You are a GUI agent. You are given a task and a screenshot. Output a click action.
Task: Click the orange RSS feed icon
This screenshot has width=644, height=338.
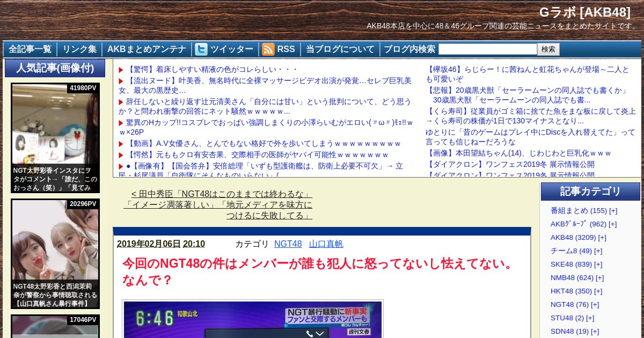coord(268,49)
